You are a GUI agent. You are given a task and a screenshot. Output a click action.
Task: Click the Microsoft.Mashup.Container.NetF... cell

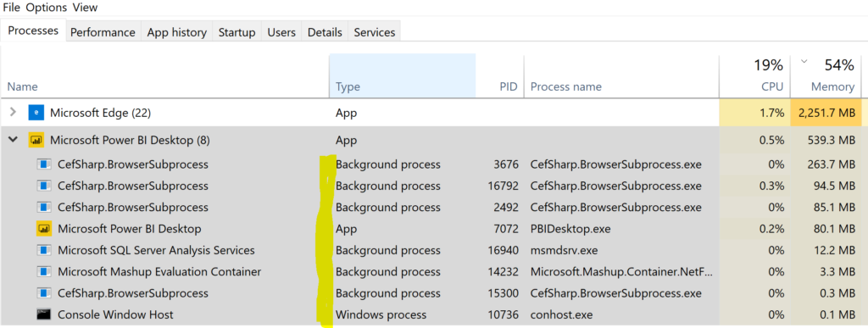pos(621,271)
